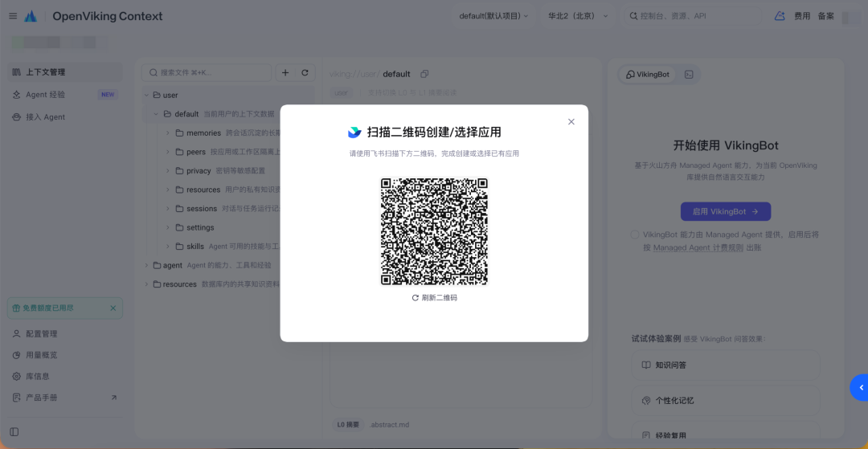Select 上下文管理 in sidebar
Viewport: 868px width, 449px height.
pos(65,71)
